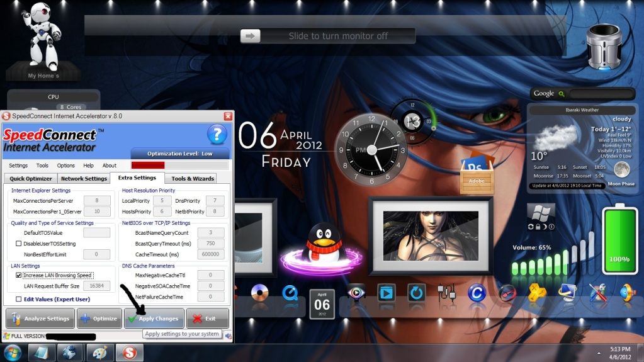This screenshot has height=362, width=644.
Task: Uncheck Increase LAN Browsing Speed
Action: (18, 275)
